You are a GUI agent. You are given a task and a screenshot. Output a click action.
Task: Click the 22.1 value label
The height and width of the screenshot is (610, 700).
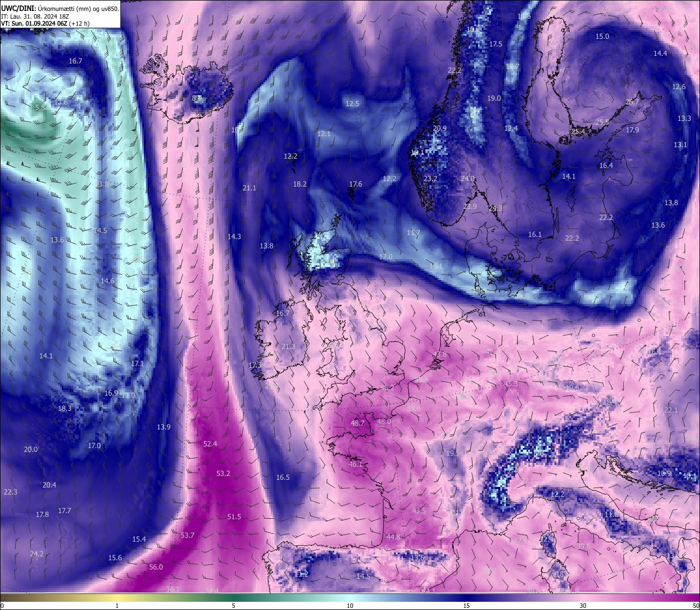(671, 410)
